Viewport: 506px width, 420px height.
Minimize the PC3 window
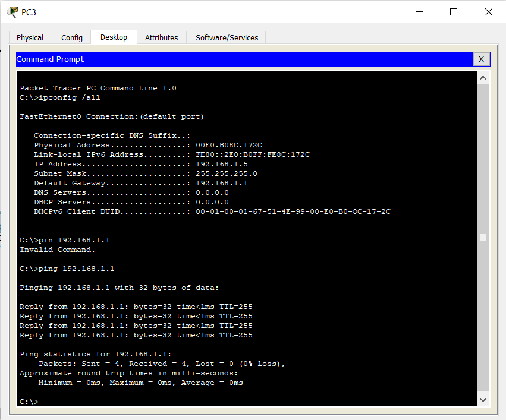pyautogui.click(x=419, y=11)
